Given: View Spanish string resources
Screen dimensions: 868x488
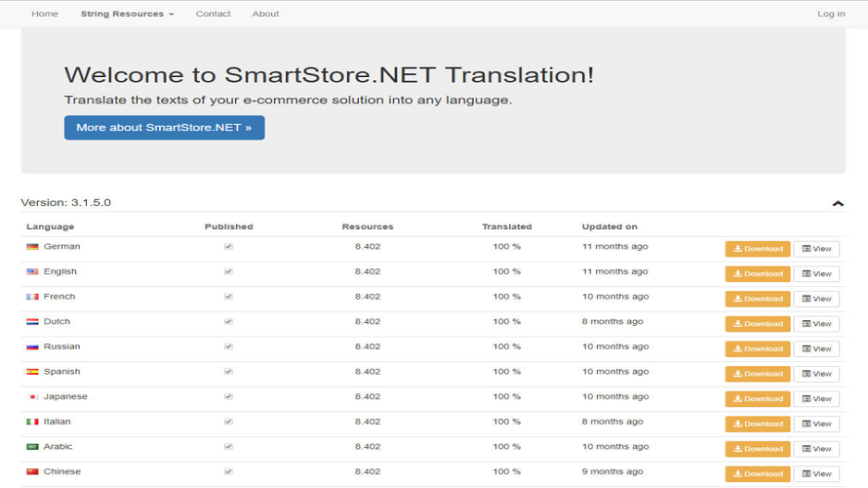Looking at the screenshot, I should 816,374.
